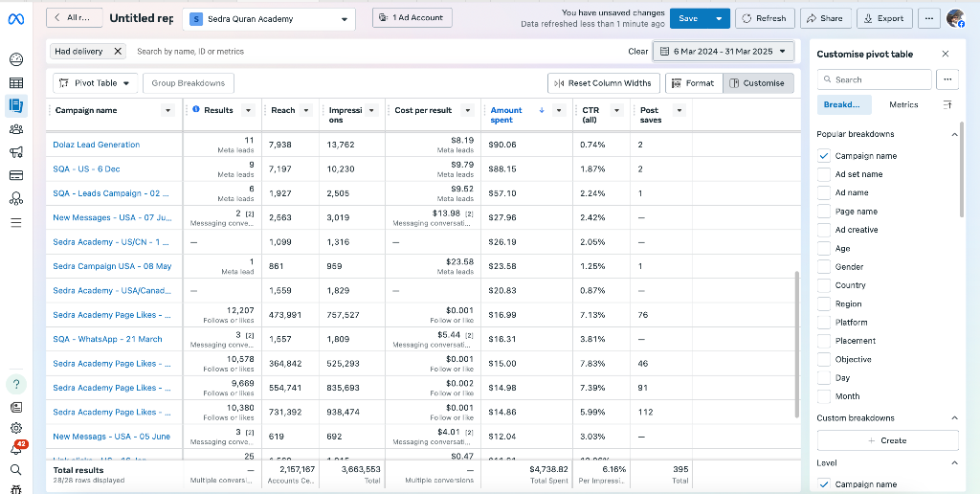980x494 pixels.
Task: Tick the Ad creative checkbox
Action: pos(824,230)
